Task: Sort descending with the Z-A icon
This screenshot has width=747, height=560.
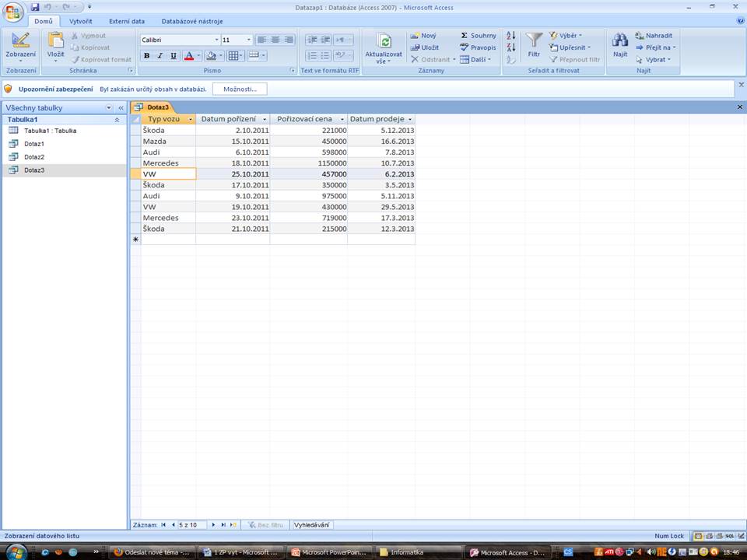Action: pos(510,47)
